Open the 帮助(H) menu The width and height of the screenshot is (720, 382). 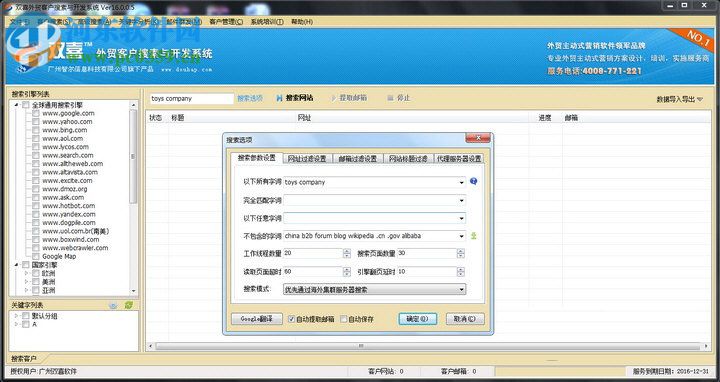(x=302, y=22)
